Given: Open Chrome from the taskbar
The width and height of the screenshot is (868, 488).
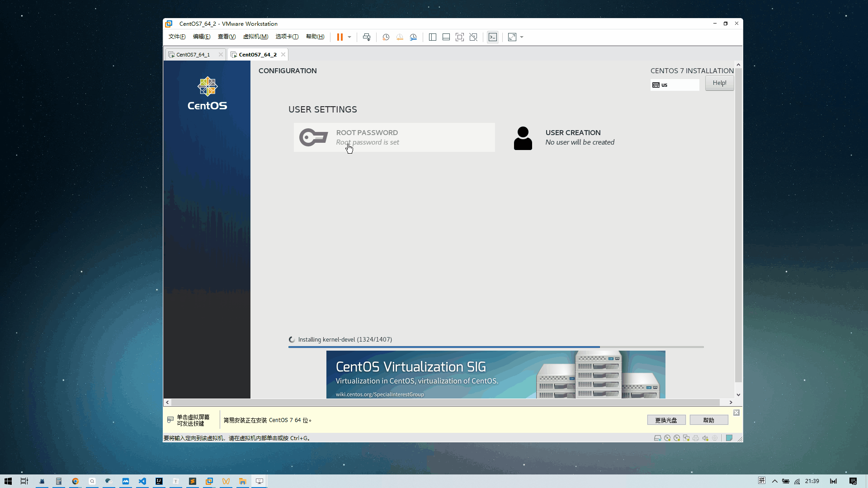Looking at the screenshot, I should [x=75, y=481].
